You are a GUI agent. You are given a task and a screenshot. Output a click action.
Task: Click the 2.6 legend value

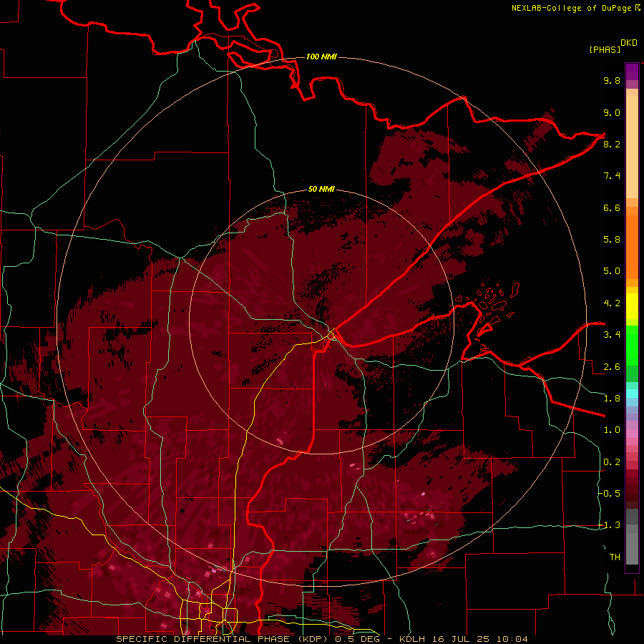coord(612,367)
